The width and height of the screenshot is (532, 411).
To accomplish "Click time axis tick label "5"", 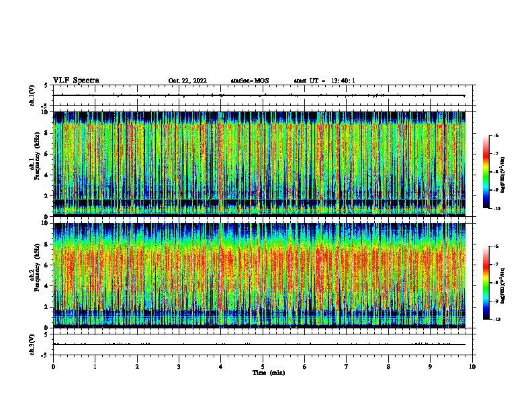I will (263, 367).
